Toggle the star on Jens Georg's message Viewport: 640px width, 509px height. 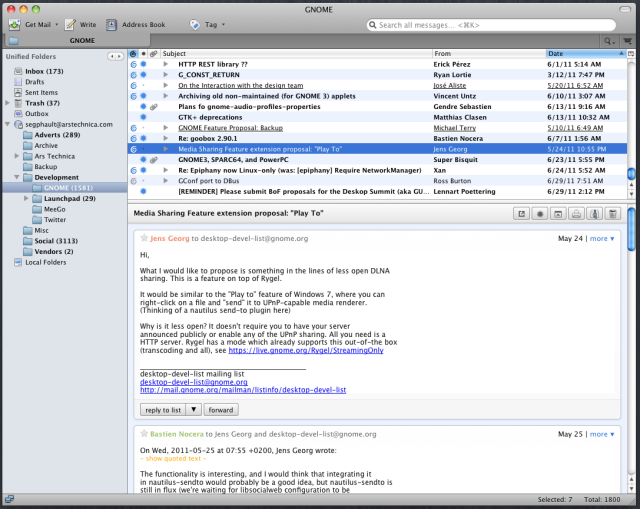tap(144, 238)
